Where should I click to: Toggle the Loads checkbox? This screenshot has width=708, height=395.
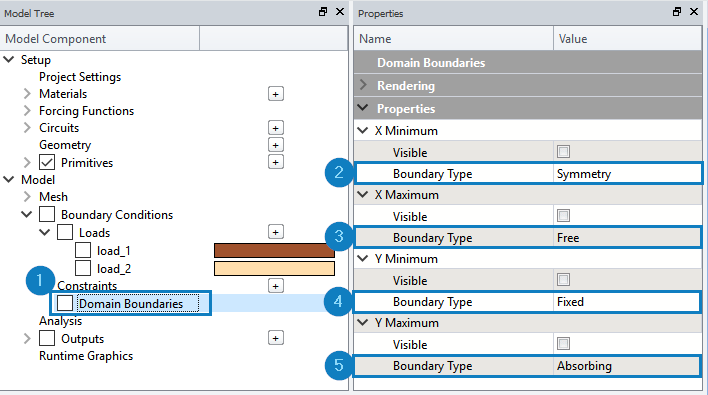tap(65, 232)
